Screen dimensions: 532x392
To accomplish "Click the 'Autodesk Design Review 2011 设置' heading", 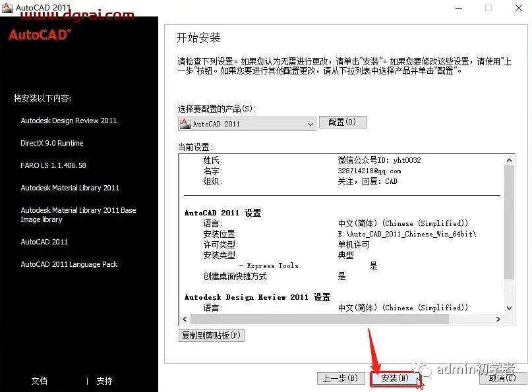I will [x=257, y=297].
